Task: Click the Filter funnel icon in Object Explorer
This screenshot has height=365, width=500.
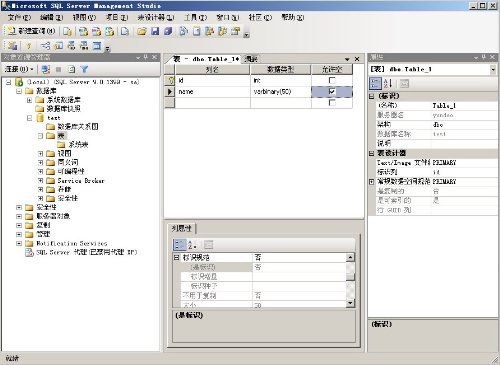Action: [84, 69]
